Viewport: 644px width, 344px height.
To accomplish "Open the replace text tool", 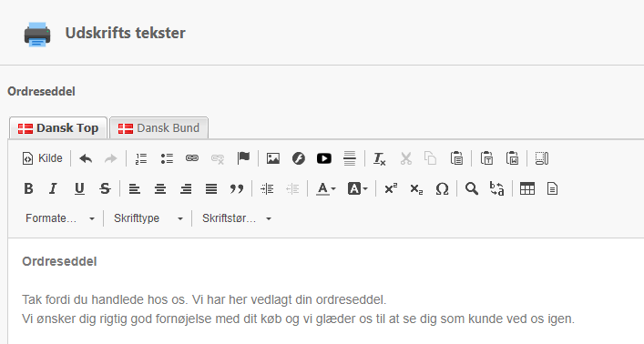I will tap(497, 188).
